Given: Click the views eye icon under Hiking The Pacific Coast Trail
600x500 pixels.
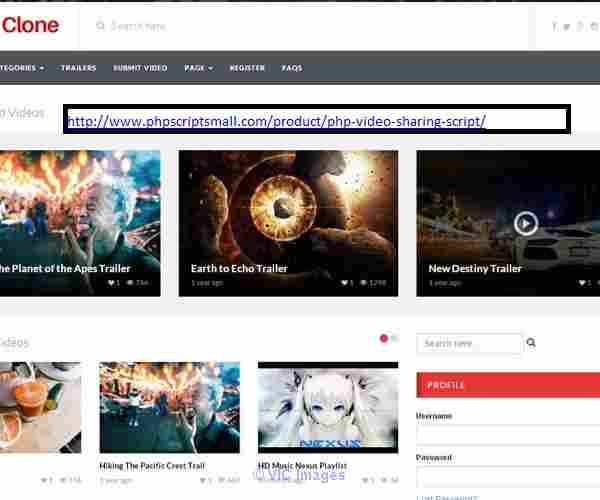Looking at the screenshot, I should [x=222, y=480].
